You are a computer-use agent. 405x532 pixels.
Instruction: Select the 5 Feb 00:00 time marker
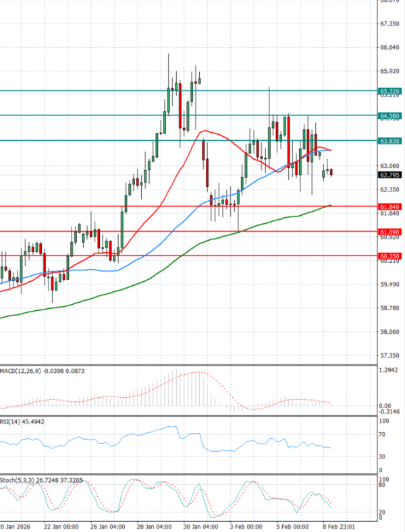click(292, 527)
